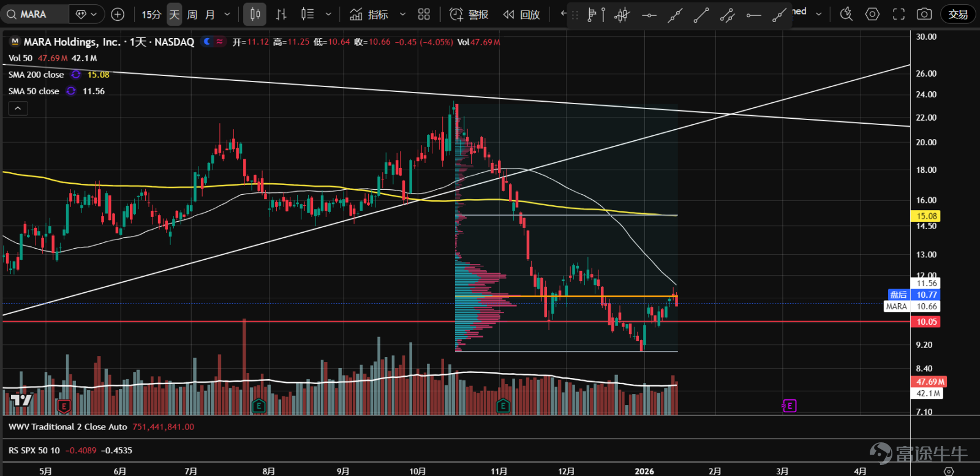This screenshot has height=476, width=980.
Task: Click the yellow 15.08 SMA price label
Action: click(x=925, y=216)
